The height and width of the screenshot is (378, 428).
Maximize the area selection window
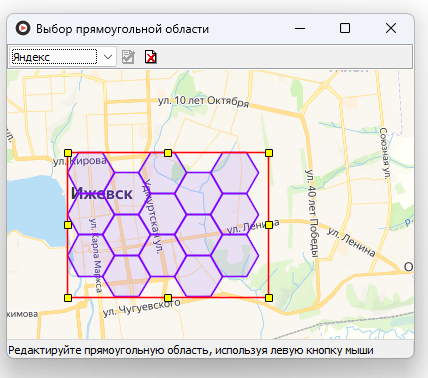coord(345,28)
